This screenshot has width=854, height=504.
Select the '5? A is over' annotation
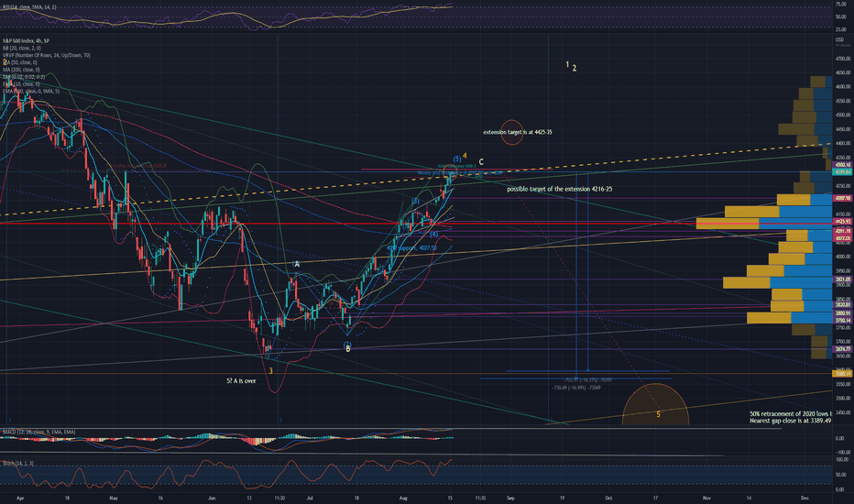(241, 381)
